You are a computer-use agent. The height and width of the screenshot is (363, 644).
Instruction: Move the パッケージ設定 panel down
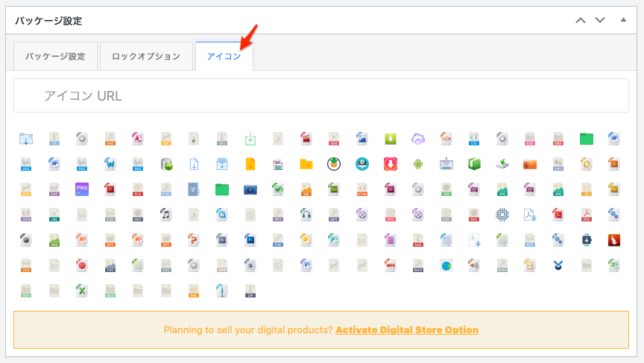(600, 20)
